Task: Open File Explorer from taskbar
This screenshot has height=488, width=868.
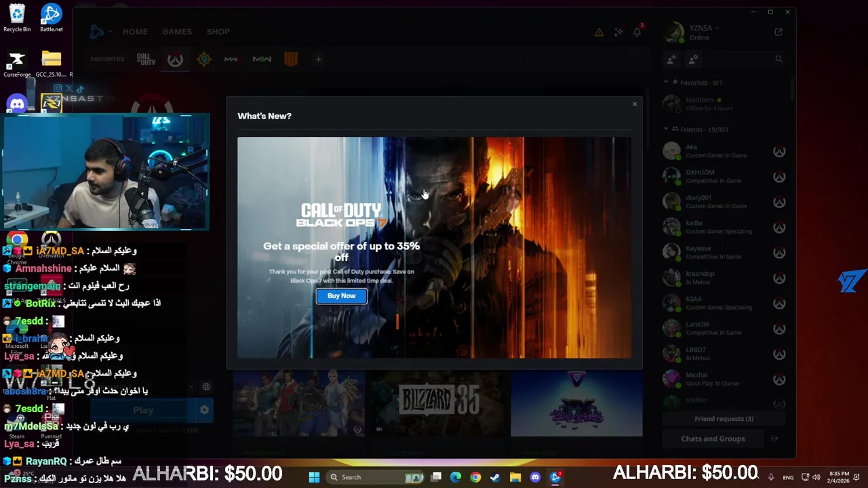Action: pyautogui.click(x=515, y=477)
